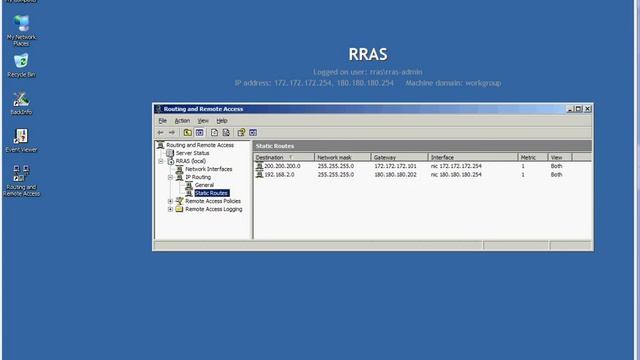Image resolution: width=640 pixels, height=360 pixels.
Task: Select the Network Interfaces tree item label
Action: 209,169
